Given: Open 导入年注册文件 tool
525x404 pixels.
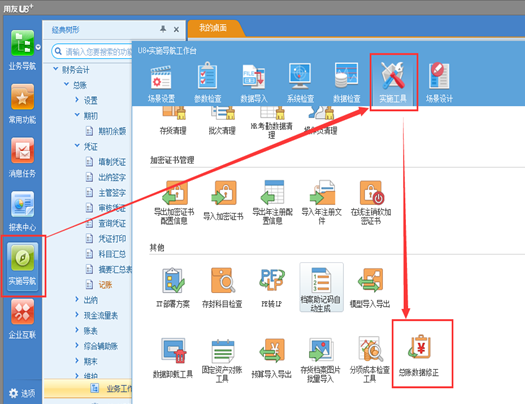Looking at the screenshot, I should [x=321, y=203].
